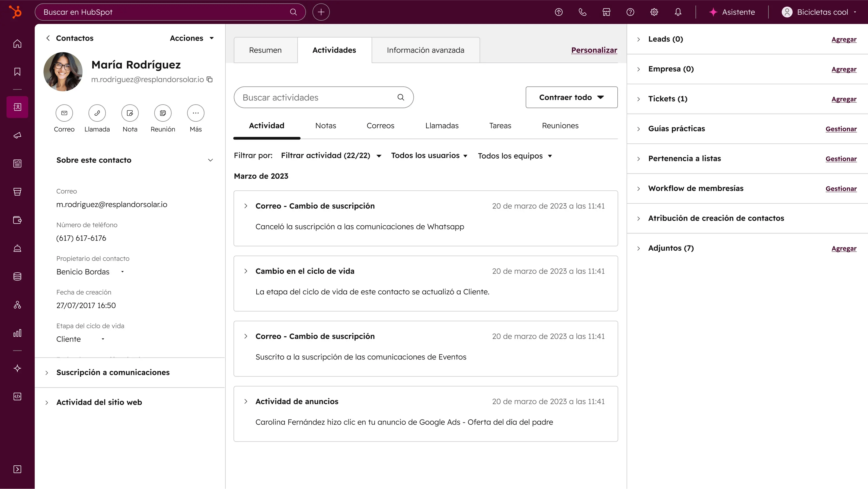
Task: Expand the Cambio en el ciclo de vida activity
Action: pyautogui.click(x=246, y=271)
